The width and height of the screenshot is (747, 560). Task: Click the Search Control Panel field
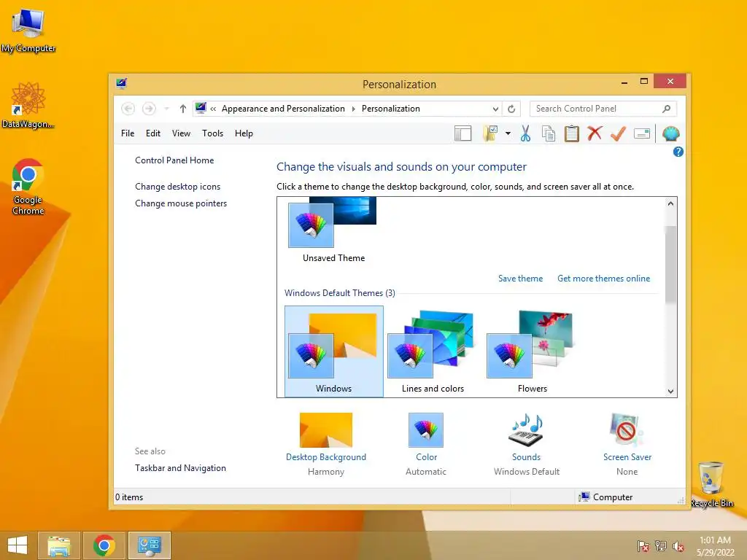603,109
